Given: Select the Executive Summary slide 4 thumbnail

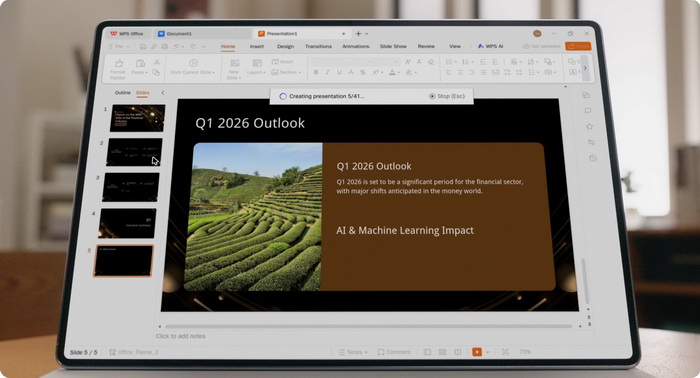Looking at the screenshot, I should [127, 223].
